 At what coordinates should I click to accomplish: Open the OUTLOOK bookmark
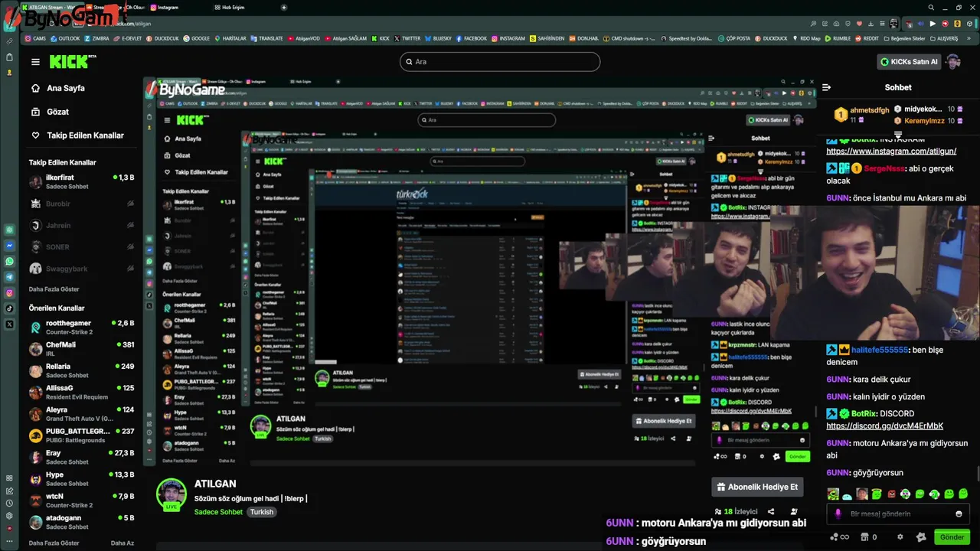(x=65, y=38)
